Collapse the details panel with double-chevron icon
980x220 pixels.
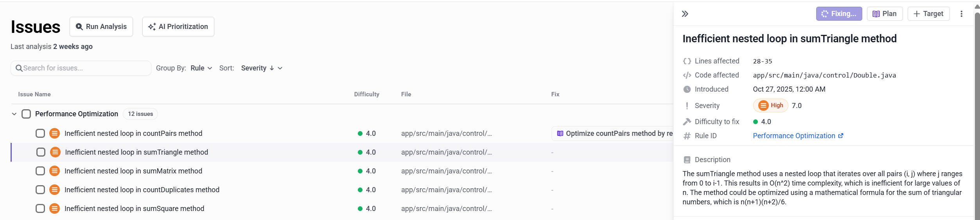[x=685, y=14]
